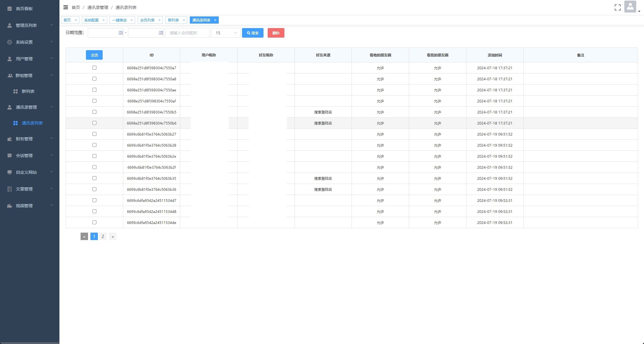Click the 通讯录管理 contact icon
644x344 pixels.
(10, 107)
